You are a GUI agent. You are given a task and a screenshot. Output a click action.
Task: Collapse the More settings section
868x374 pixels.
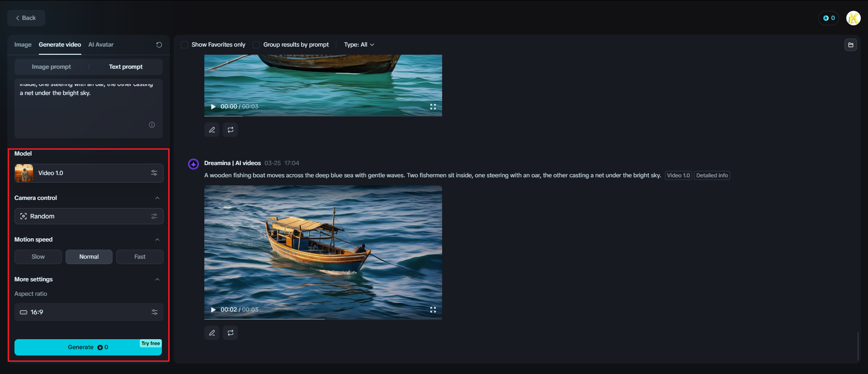(157, 279)
